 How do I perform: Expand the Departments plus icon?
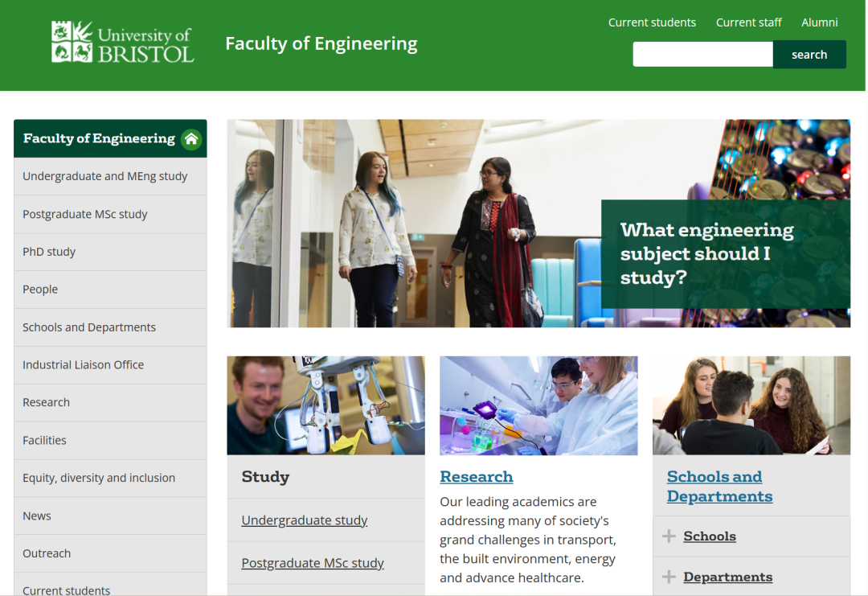point(669,577)
